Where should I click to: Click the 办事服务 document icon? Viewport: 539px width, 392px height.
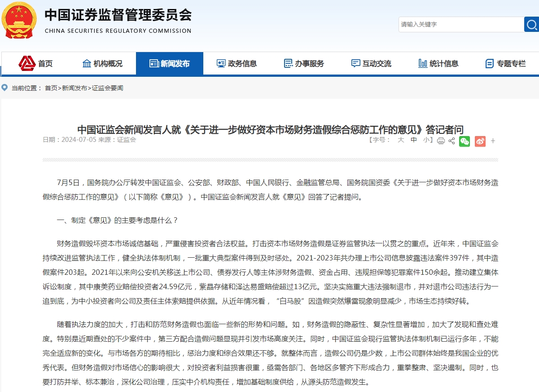(x=288, y=63)
